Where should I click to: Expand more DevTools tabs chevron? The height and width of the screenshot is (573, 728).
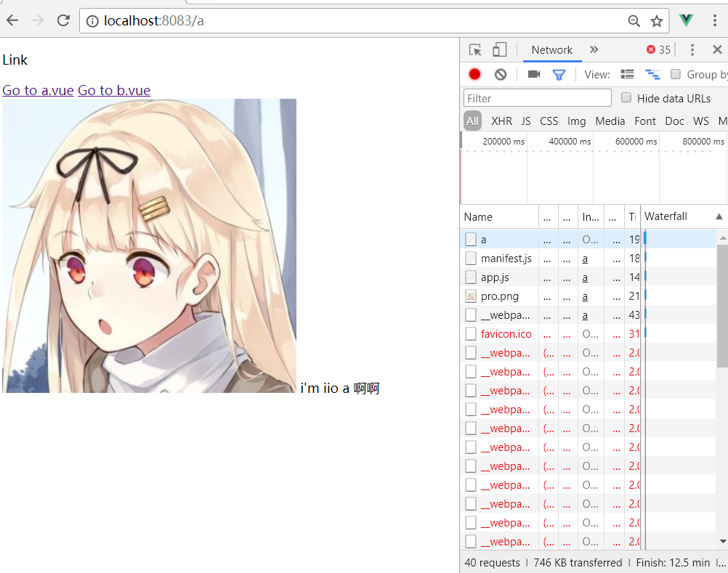(594, 50)
